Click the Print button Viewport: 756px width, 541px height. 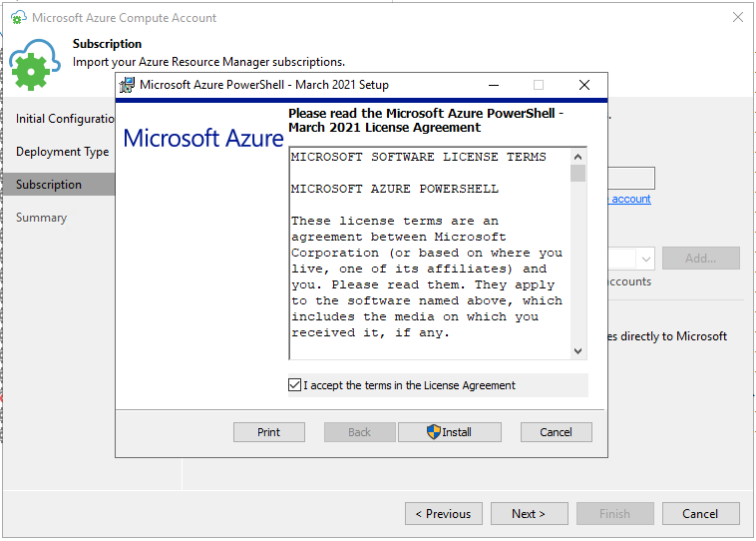[269, 432]
